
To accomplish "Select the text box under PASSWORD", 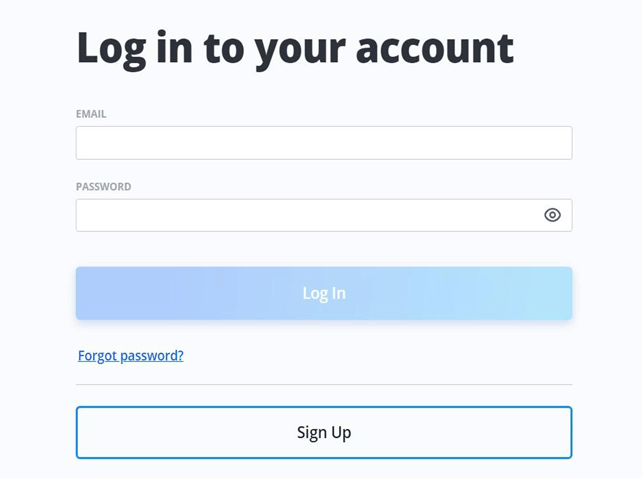I will pos(305,215).
